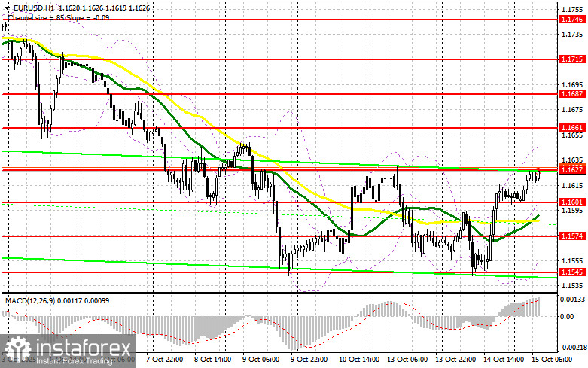Select the 1.1601 red price level tag
588x368 pixels.
click(572, 202)
